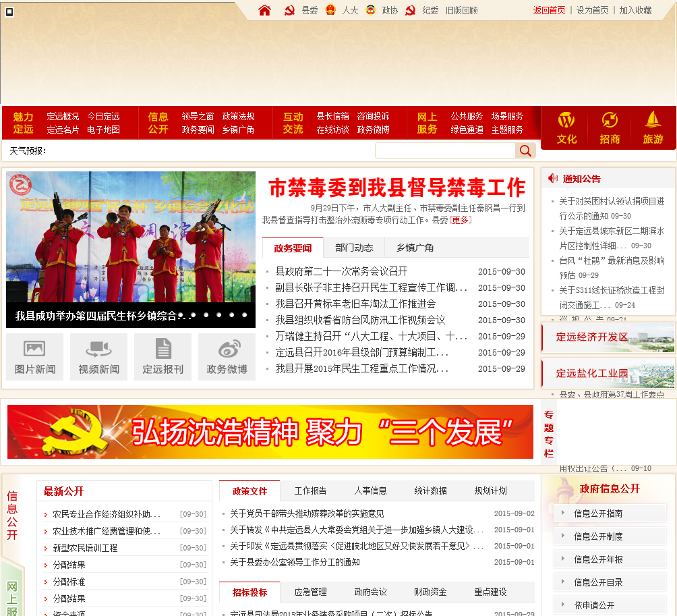Image resolution: width=677 pixels, height=616 pixels.
Task: Select the 工作报告 tab
Action: tap(310, 491)
